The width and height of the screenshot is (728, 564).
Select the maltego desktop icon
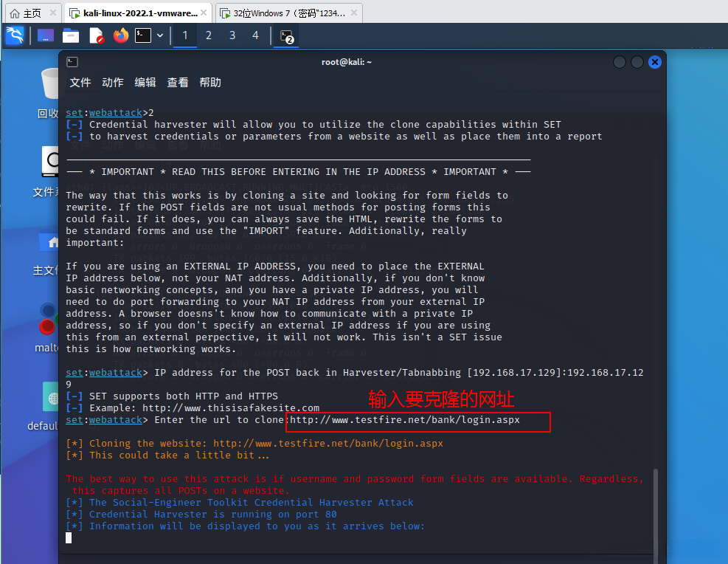tap(47, 328)
